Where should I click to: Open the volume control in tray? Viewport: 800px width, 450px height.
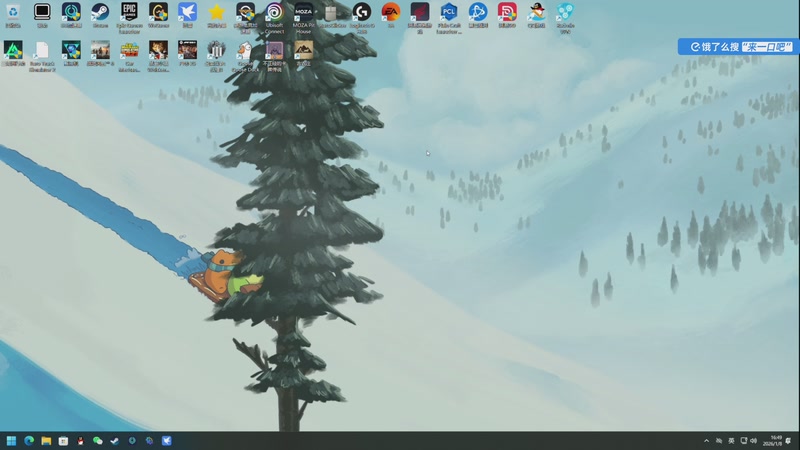(x=754, y=441)
